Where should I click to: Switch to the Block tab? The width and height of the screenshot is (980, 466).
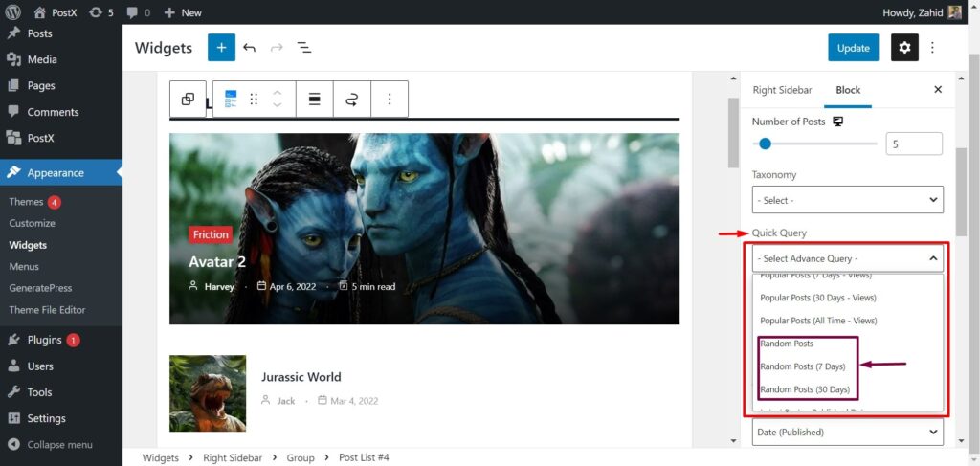click(848, 90)
